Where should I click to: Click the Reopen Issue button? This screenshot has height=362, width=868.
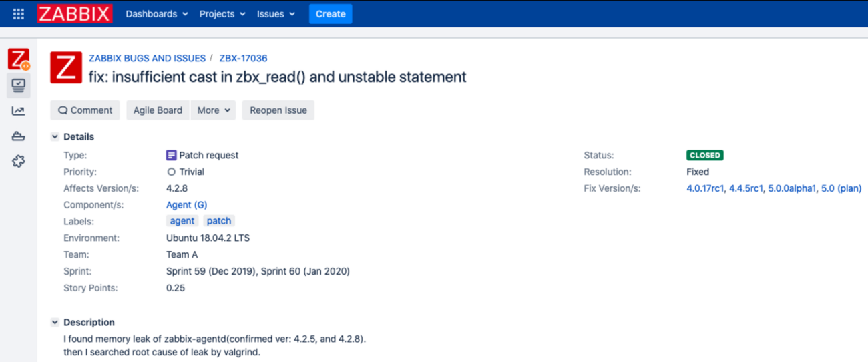(x=278, y=110)
